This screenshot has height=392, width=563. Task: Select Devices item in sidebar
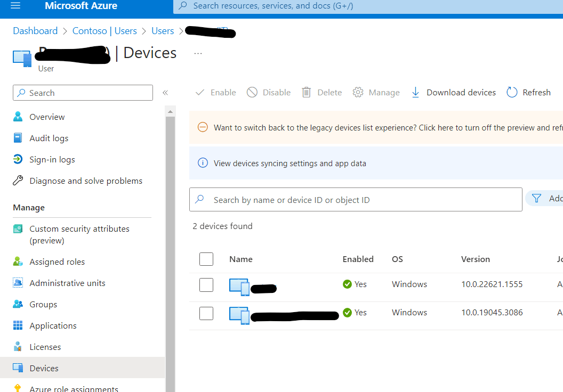click(x=82, y=368)
